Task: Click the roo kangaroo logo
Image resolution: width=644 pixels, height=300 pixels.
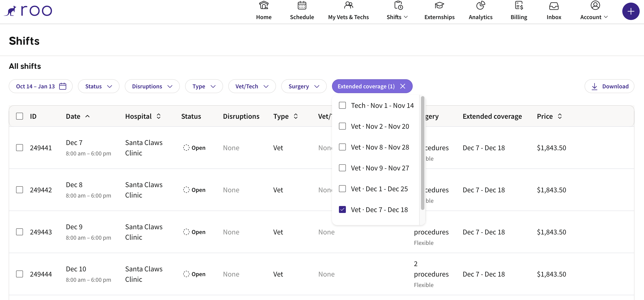Action: point(28,11)
